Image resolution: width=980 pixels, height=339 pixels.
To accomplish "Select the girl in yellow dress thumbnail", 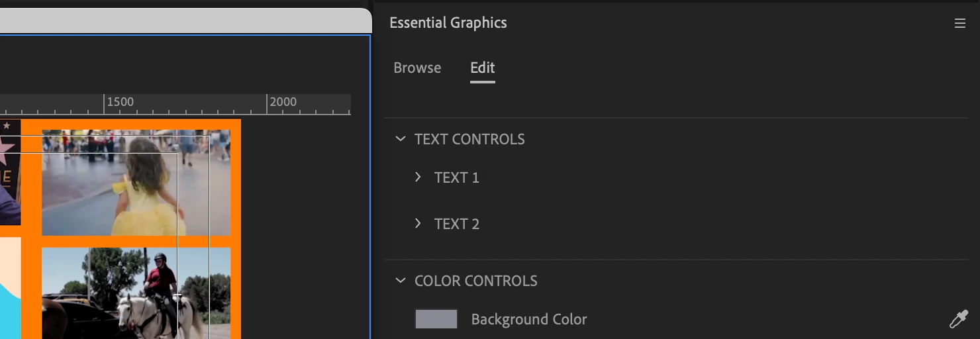I will pyautogui.click(x=136, y=183).
